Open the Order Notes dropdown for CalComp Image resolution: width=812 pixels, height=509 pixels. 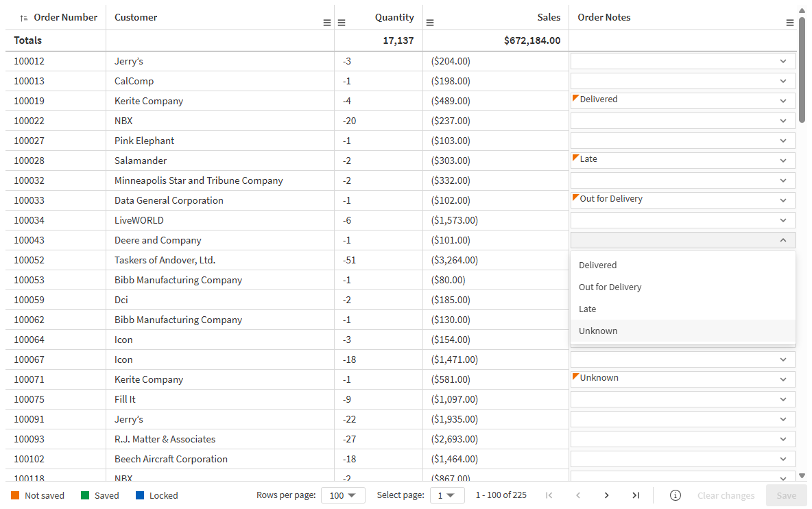[783, 80]
